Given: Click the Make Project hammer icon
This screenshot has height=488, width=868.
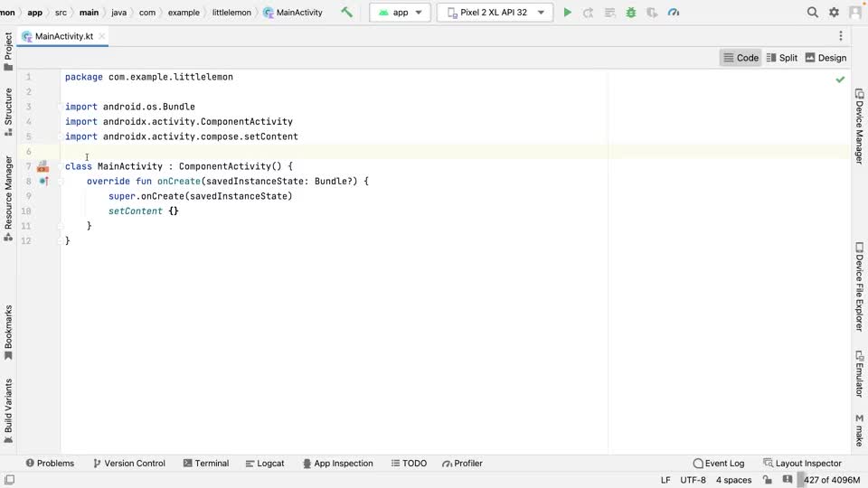Looking at the screenshot, I should click(346, 13).
